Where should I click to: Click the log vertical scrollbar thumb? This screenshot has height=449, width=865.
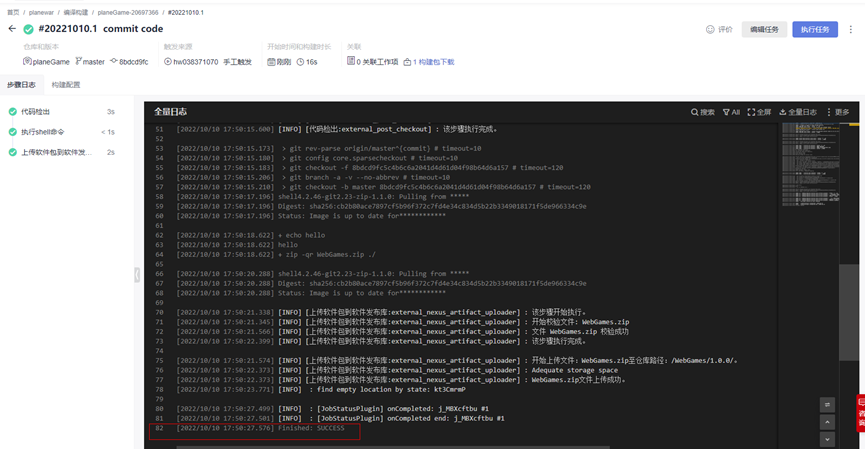(848, 312)
